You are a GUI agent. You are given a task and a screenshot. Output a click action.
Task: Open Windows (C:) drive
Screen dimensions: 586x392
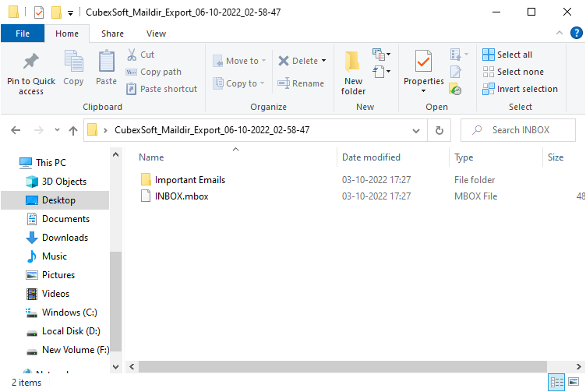tap(62, 313)
